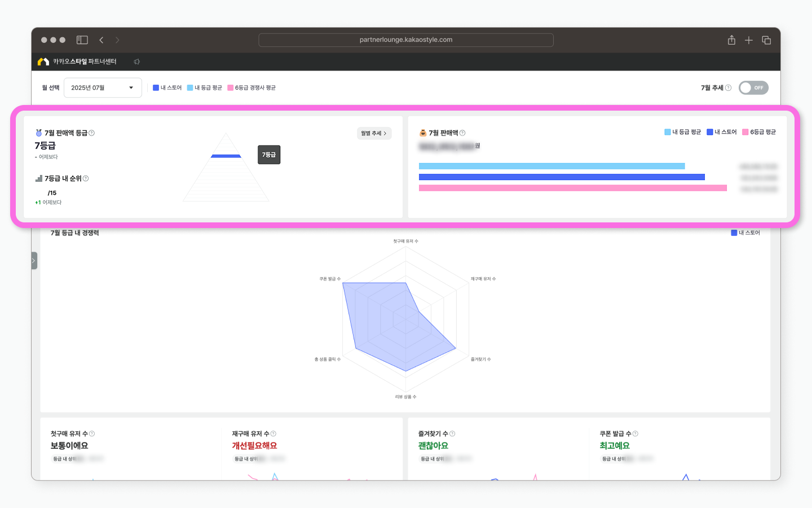Screen dimensions: 812x508
Task: Click the 총 상품 클릭 수 radar axis label
Action: pyautogui.click(x=328, y=359)
